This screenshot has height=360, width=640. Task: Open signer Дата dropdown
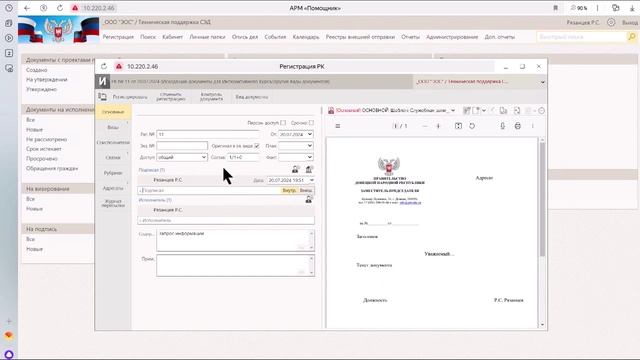coord(311,180)
